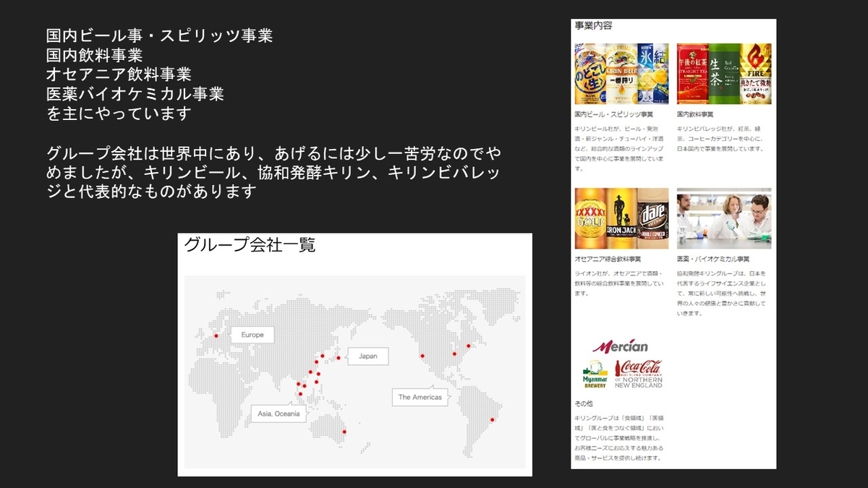This screenshot has height=488, width=868.
Task: Click the 氷結 can
Action: tap(653, 74)
